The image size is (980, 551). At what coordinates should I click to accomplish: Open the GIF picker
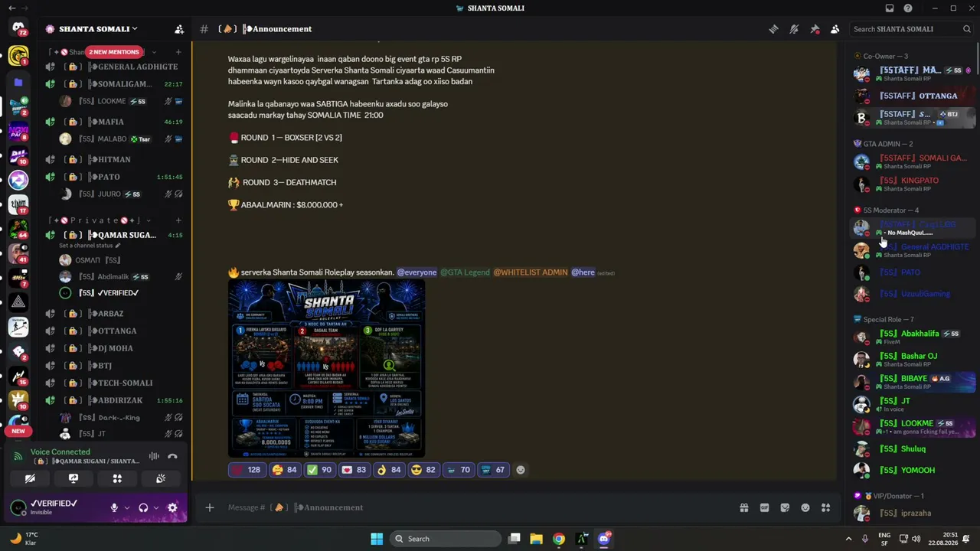click(764, 507)
